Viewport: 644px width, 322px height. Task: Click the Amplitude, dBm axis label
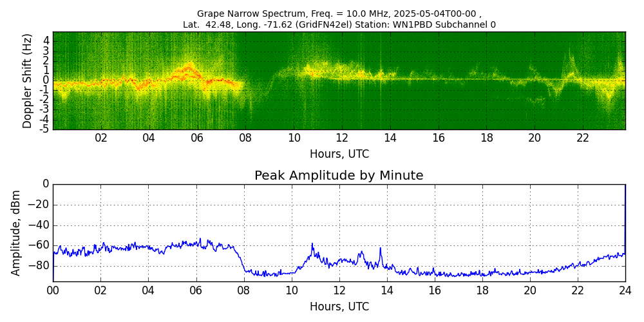click(x=17, y=232)
